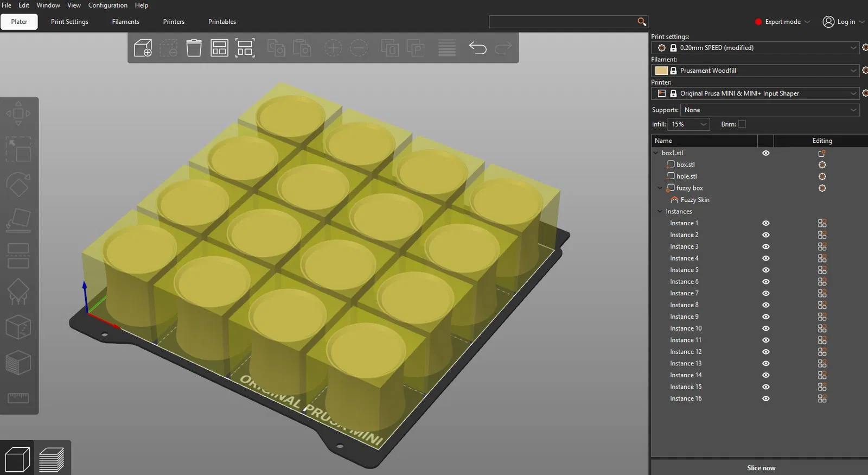Click the editing icon for fuzzy box row
The height and width of the screenshot is (475, 868).
tap(822, 188)
